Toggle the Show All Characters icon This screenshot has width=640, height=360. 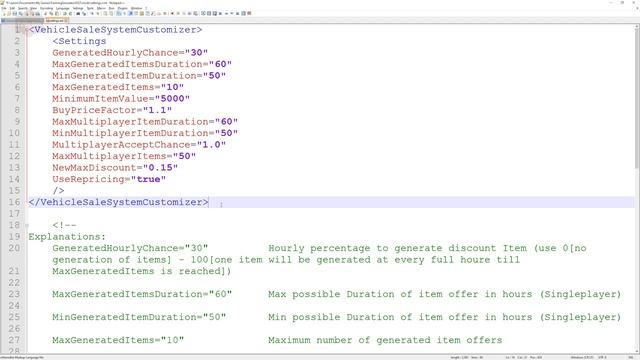(124, 13)
